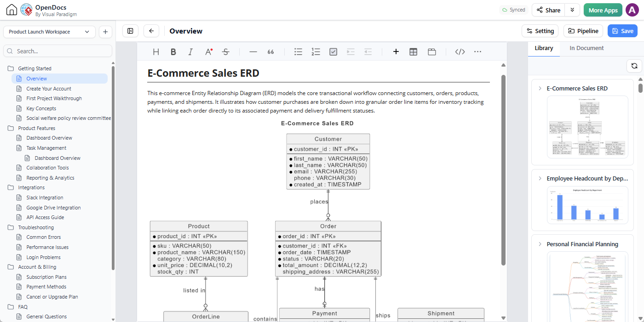644x322 pixels.
Task: Open Payment Methods page
Action: [x=46, y=287]
